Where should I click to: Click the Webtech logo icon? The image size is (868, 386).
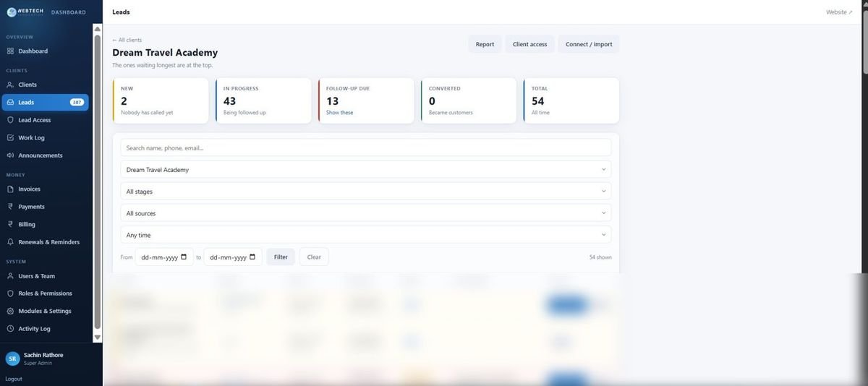[x=11, y=12]
